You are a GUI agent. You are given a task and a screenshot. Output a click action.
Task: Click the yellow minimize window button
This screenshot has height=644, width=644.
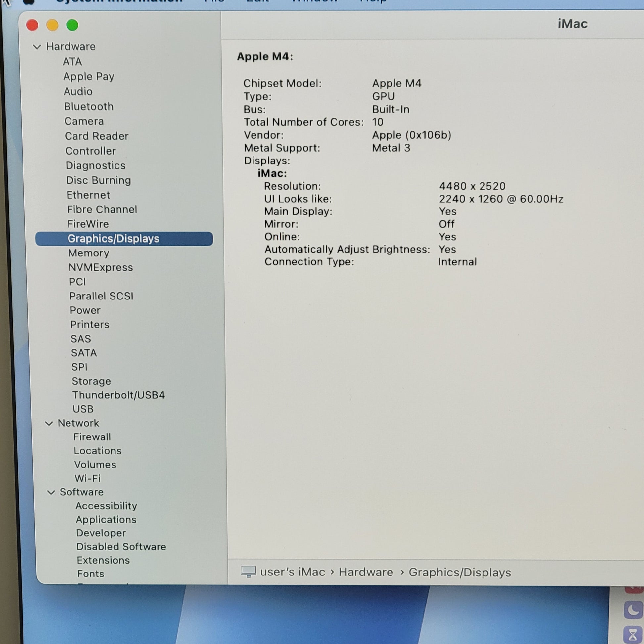coord(52,25)
